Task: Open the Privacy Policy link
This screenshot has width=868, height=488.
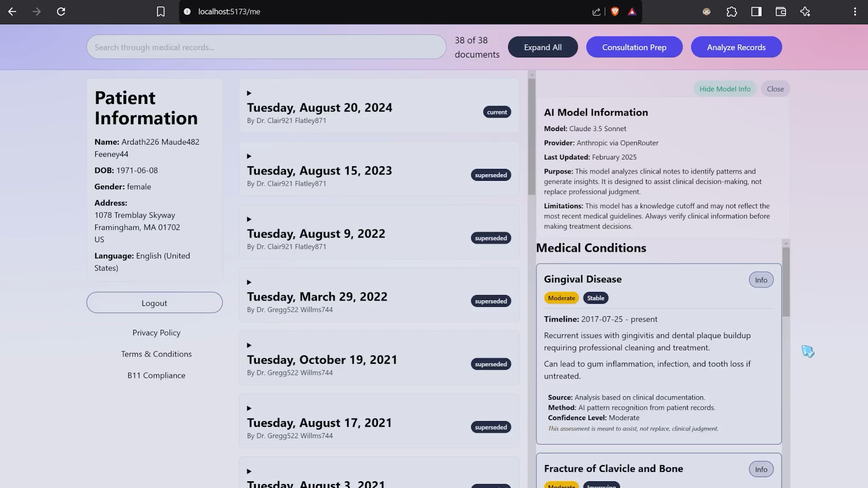Action: [156, 333]
